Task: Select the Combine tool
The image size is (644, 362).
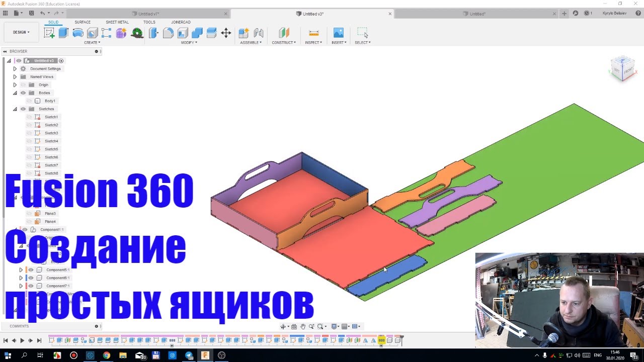Action: click(197, 33)
